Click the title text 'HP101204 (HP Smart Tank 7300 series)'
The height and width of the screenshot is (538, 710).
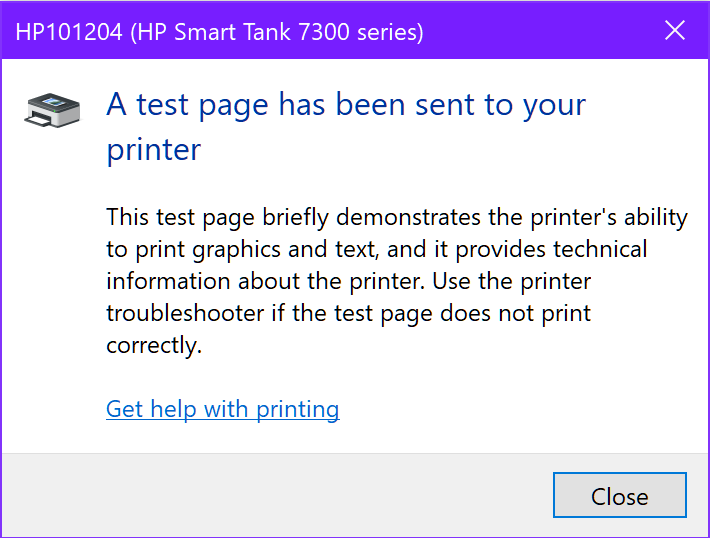point(220,32)
